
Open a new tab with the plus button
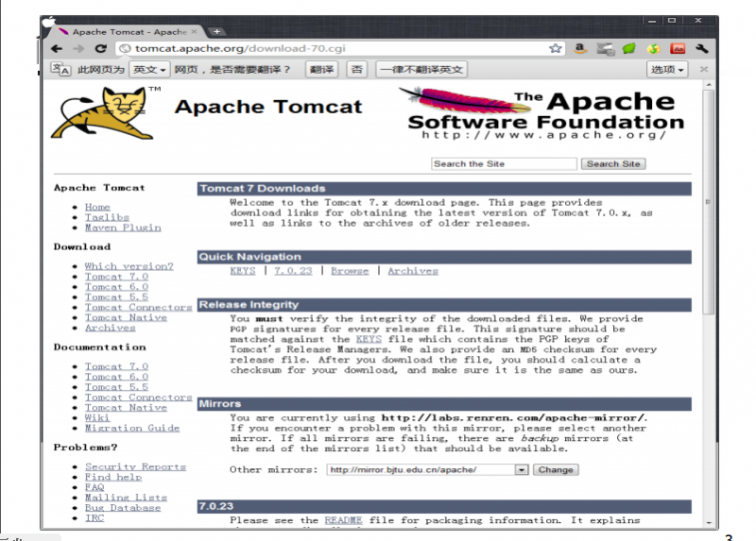click(x=217, y=31)
